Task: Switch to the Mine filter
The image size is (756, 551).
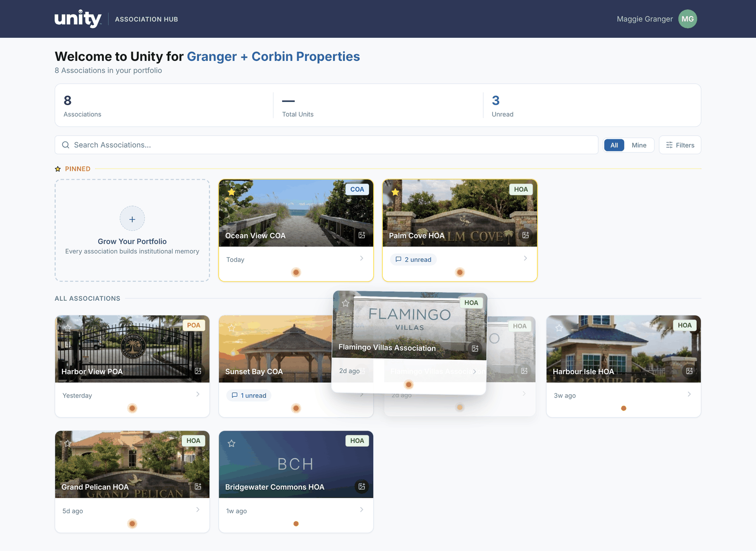Action: (x=639, y=145)
